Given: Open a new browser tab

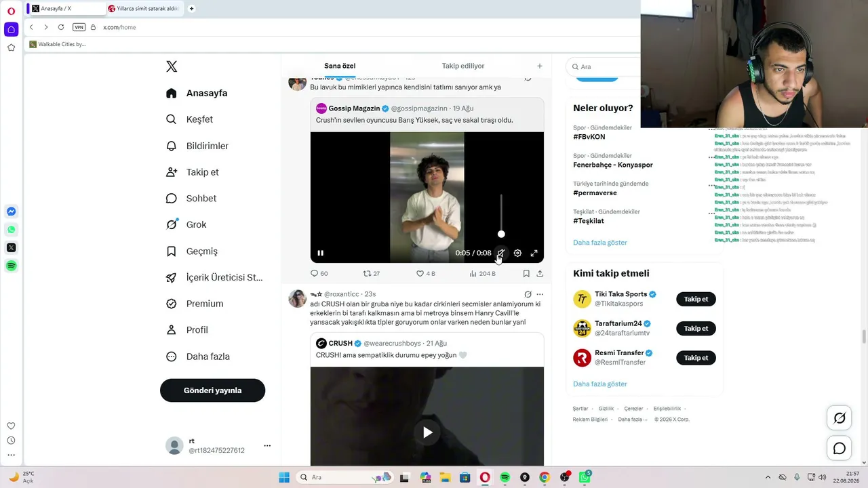Looking at the screenshot, I should [x=192, y=8].
